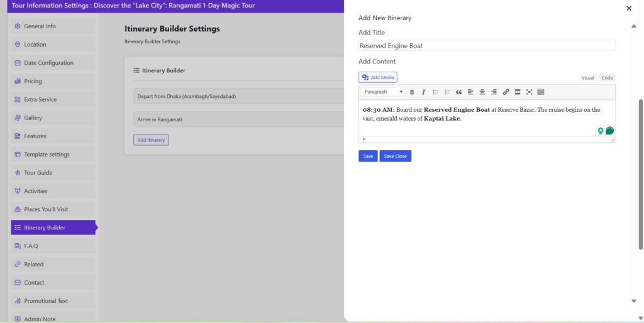Viewport: 644px width, 323px height.
Task: Open the Paragraph format dropdown
Action: pos(383,92)
